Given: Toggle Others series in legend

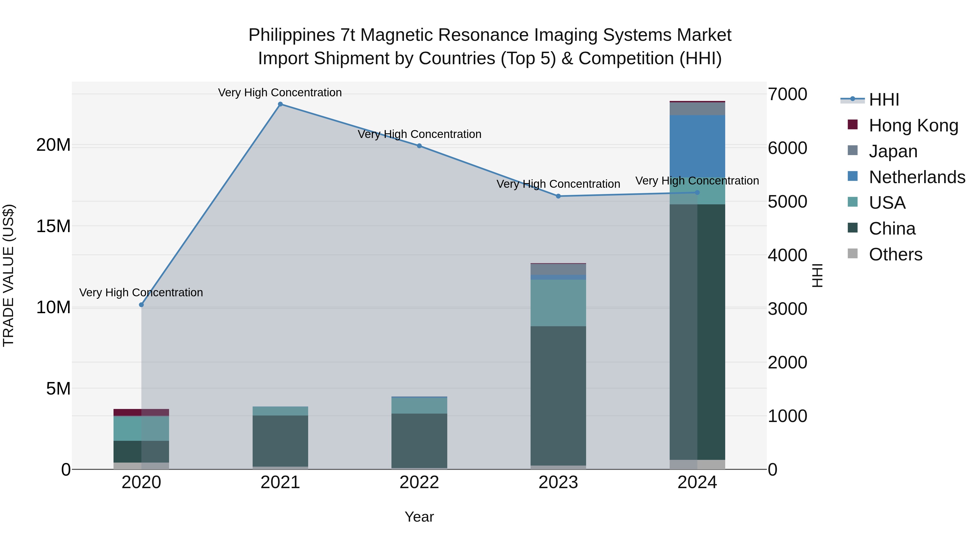Looking at the screenshot, I should coord(885,254).
